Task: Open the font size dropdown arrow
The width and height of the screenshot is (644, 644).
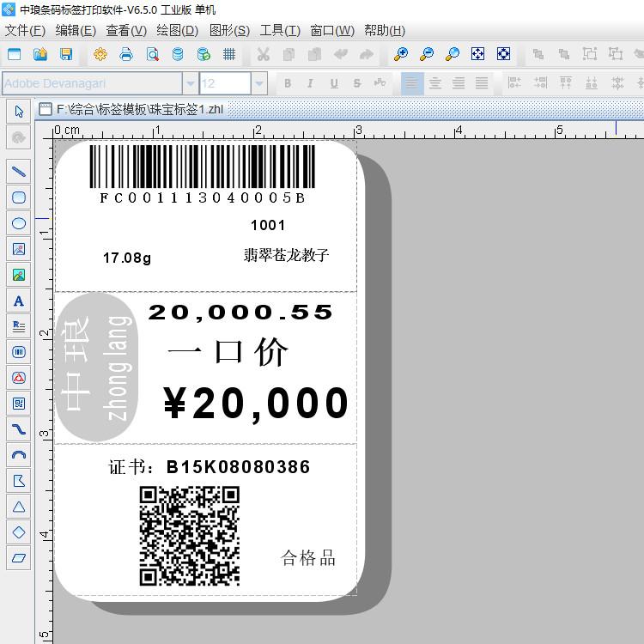Action: [x=259, y=84]
